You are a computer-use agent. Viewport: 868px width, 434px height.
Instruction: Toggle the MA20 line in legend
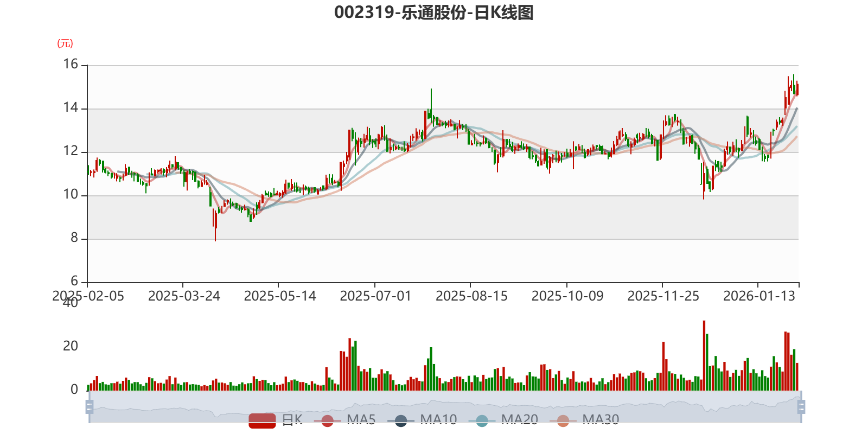click(x=503, y=420)
